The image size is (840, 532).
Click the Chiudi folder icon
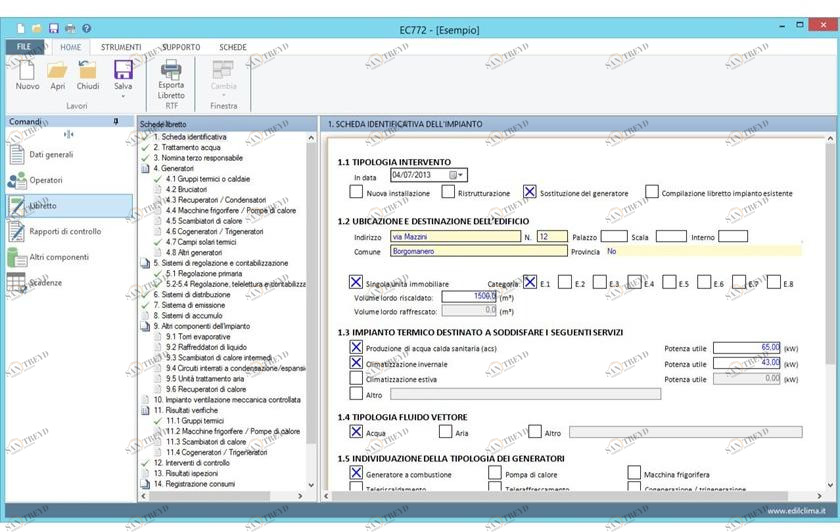tap(88, 70)
